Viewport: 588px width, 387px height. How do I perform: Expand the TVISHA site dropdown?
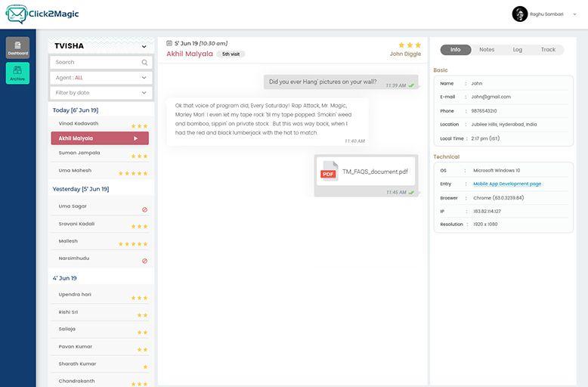tap(144, 47)
